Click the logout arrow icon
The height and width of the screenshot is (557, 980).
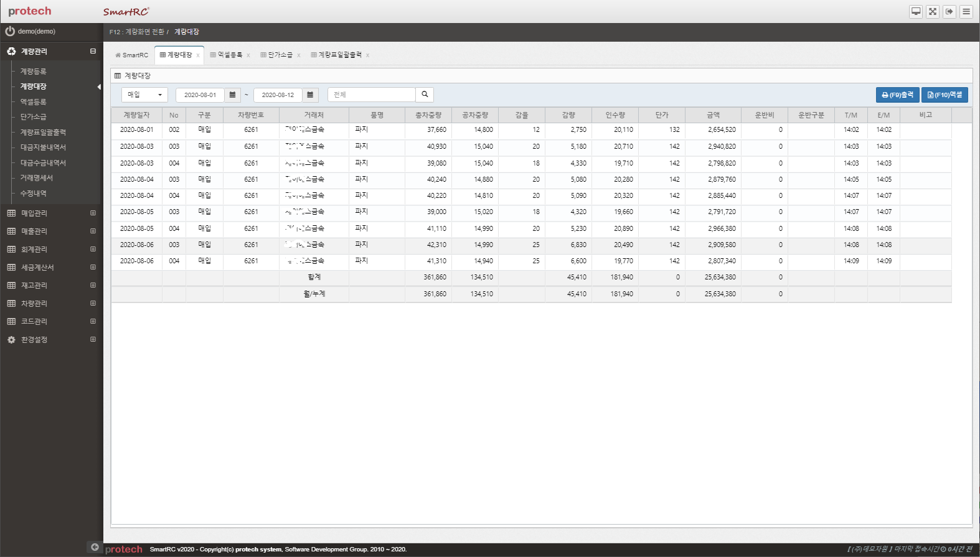tap(949, 12)
